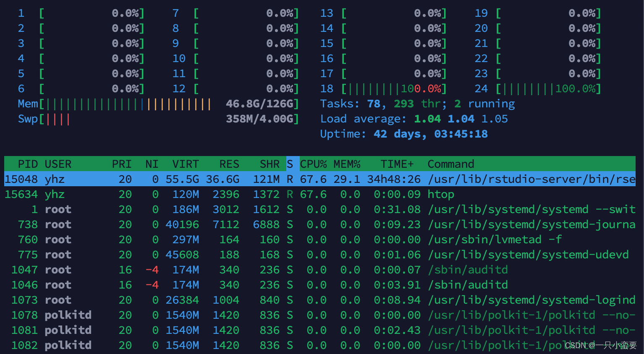Click the 36.6G RES value
This screenshot has height=354, width=644.
[223, 179]
